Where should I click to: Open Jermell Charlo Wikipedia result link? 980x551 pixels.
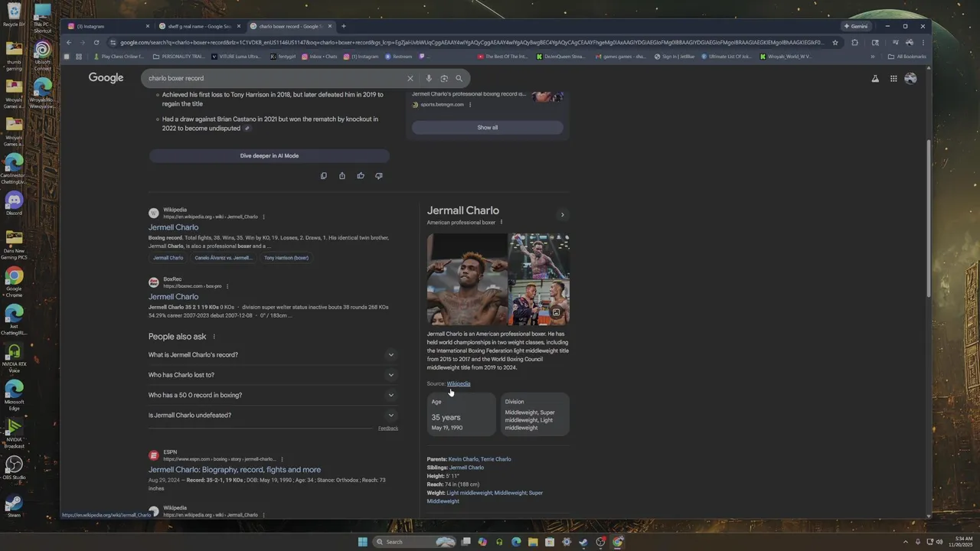click(173, 227)
